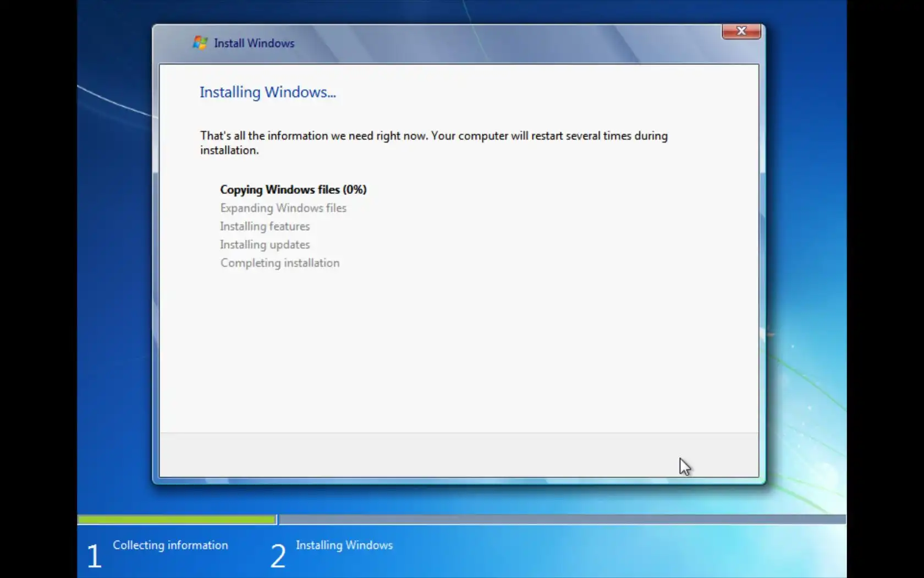
Task: Click the "Collecting information" stage label
Action: 170,545
